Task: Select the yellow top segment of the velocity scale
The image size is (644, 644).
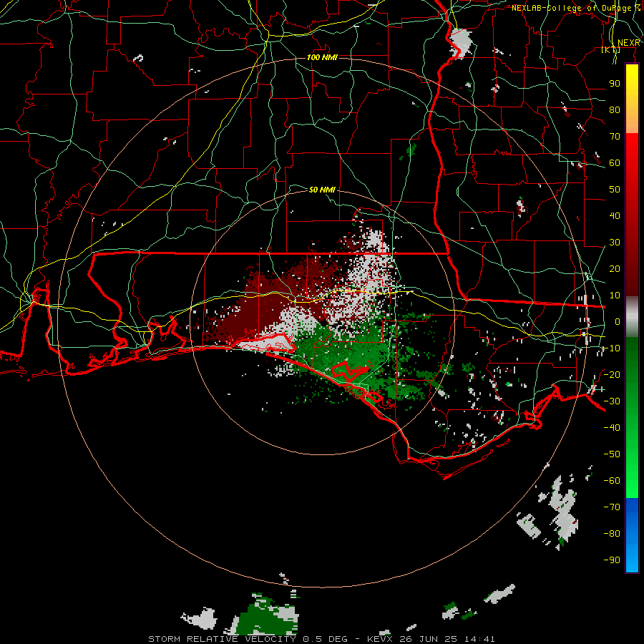Action: click(x=632, y=99)
